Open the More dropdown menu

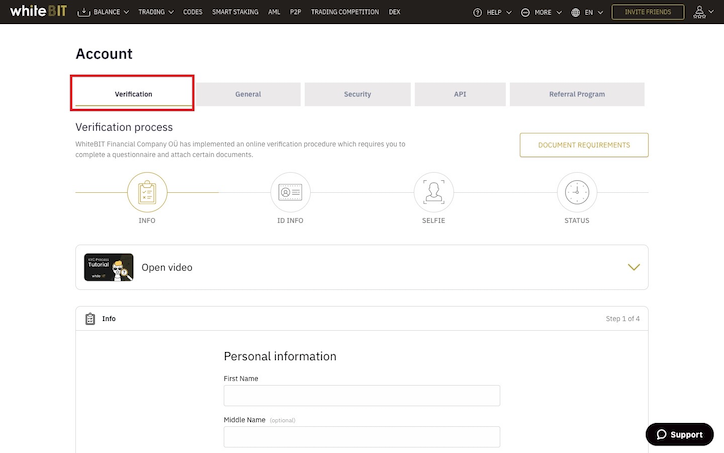pyautogui.click(x=541, y=12)
